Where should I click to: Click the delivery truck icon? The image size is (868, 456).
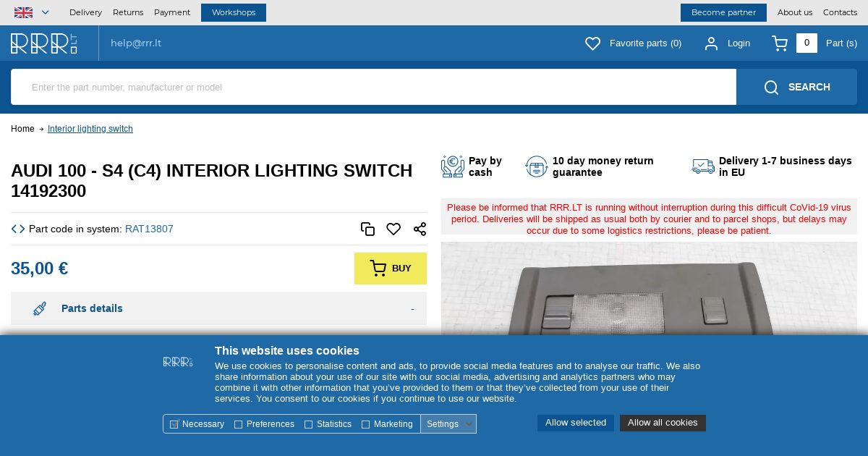[x=703, y=166]
